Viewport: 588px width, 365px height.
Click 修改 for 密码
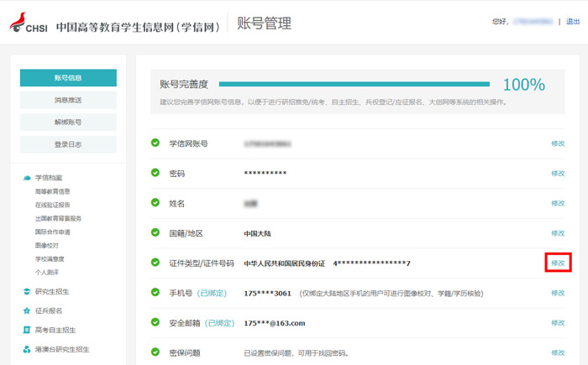point(558,173)
